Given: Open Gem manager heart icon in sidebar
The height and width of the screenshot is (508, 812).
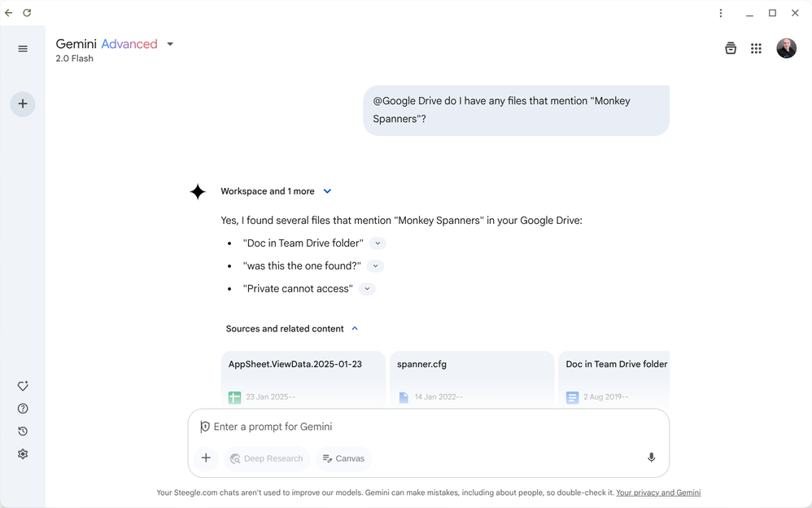Looking at the screenshot, I should (23, 386).
